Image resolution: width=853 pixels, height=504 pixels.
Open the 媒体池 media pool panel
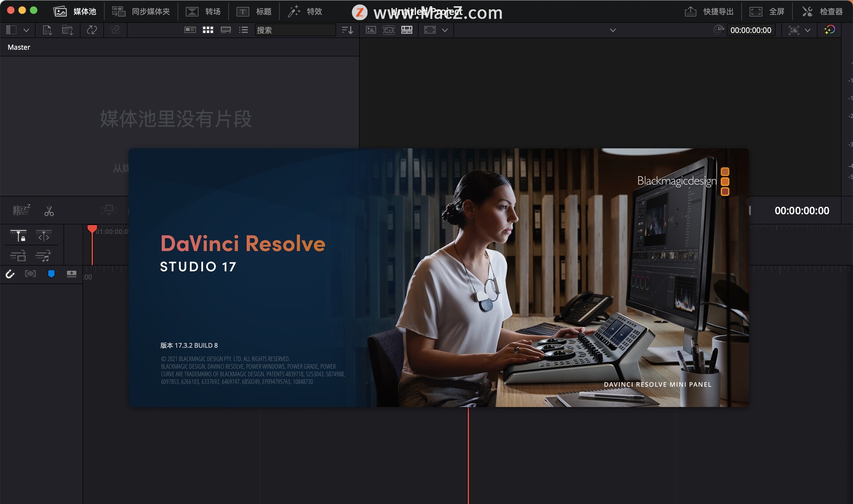point(75,12)
